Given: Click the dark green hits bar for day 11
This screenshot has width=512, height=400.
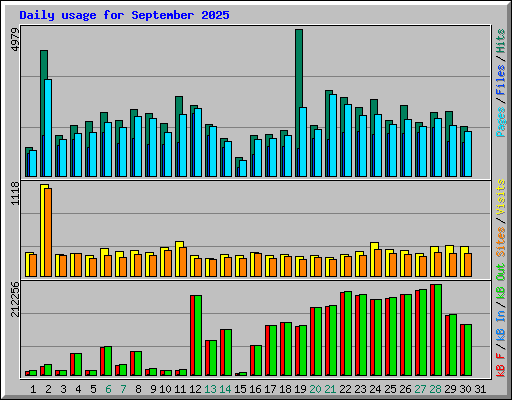Looking at the screenshot, I should pyautogui.click(x=179, y=105).
